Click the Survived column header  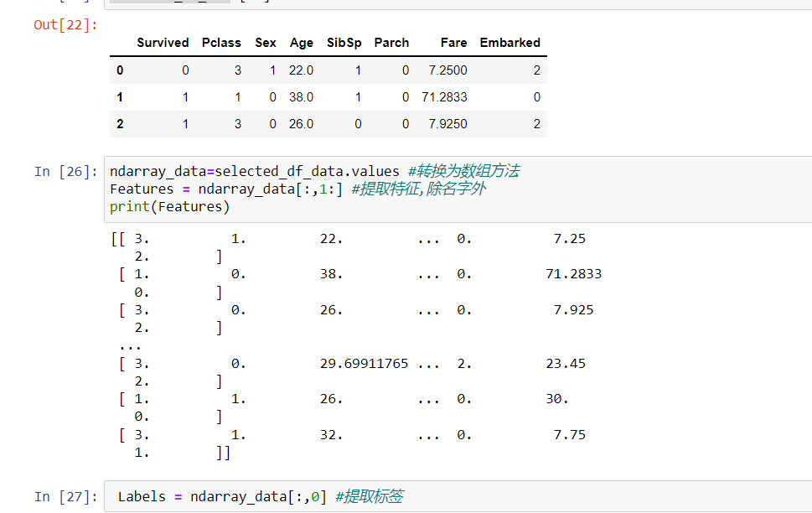(x=163, y=43)
